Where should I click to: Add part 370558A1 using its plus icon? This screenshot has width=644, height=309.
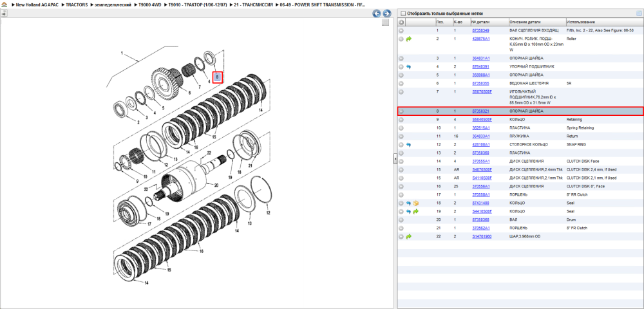click(401, 194)
